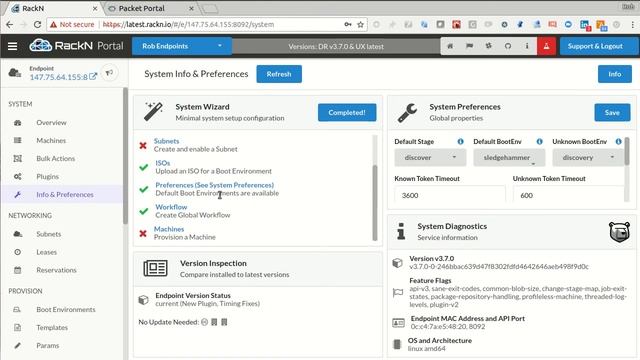Click the Completed! wizard button

click(347, 112)
